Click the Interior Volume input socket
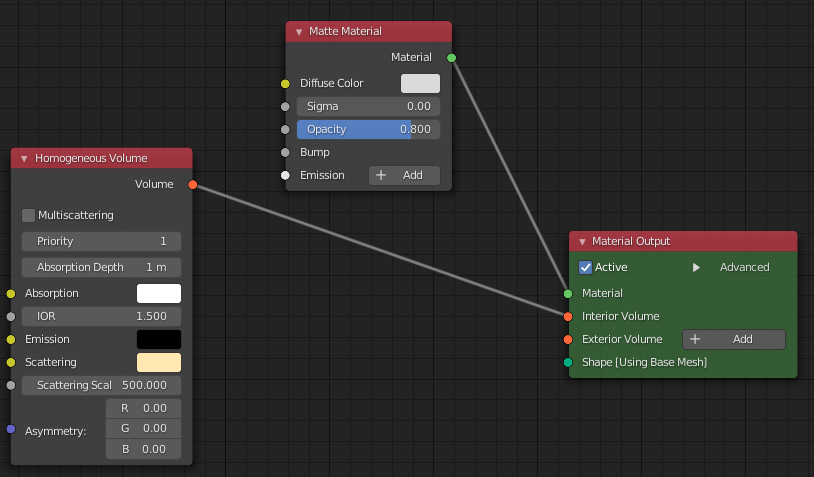Image resolution: width=814 pixels, height=477 pixels. [x=568, y=316]
